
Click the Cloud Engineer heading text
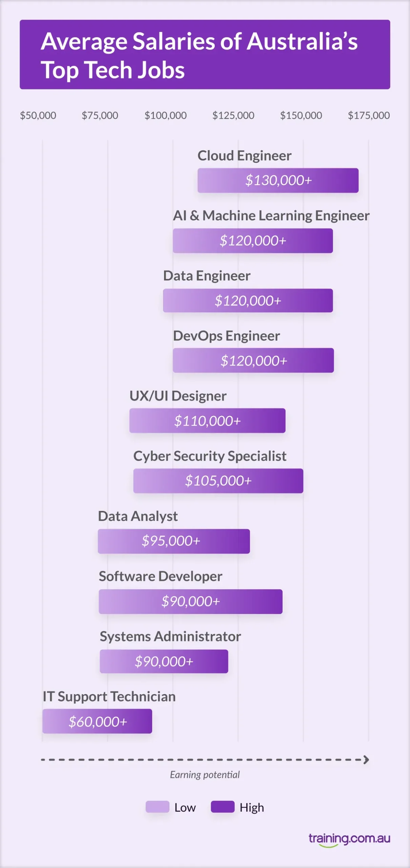click(x=244, y=156)
